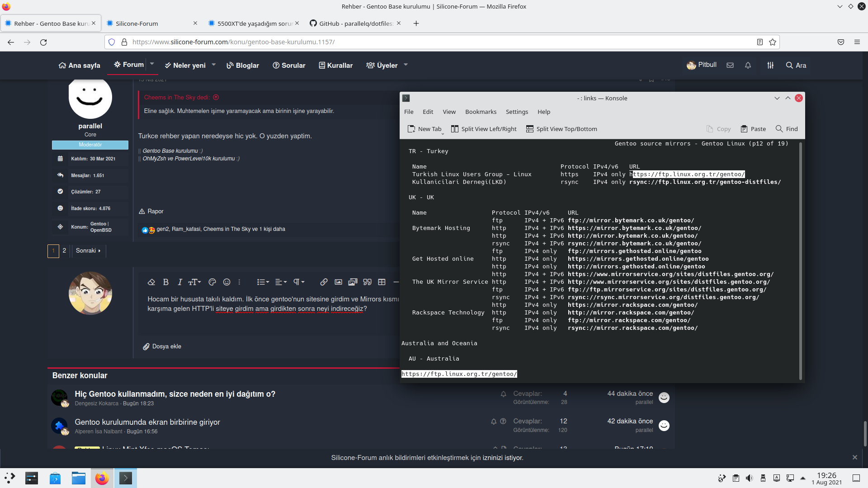The width and height of the screenshot is (868, 488).
Task: Open the list type dropdown in editor
Action: (263, 282)
